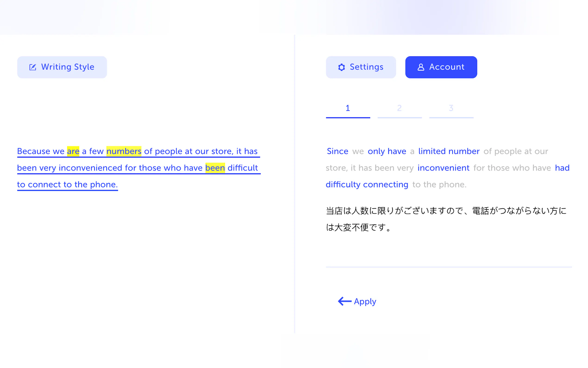Click the suggestion "limited number"
This screenshot has height=368, width=588.
point(449,151)
